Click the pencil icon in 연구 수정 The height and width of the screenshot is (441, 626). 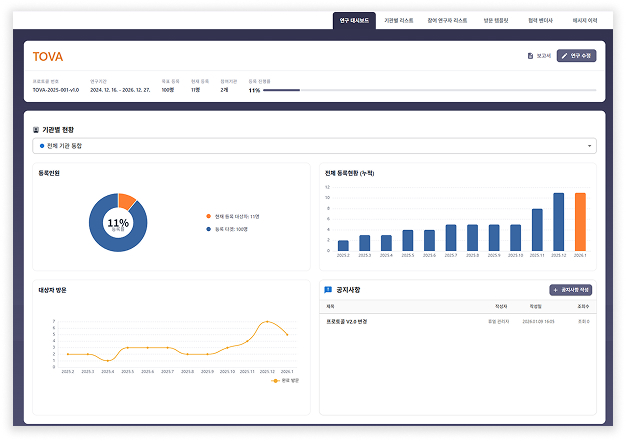(565, 56)
